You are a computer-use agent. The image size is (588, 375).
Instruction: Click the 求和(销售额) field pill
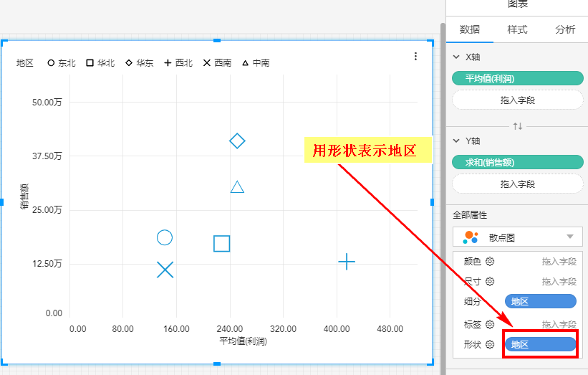click(x=518, y=163)
